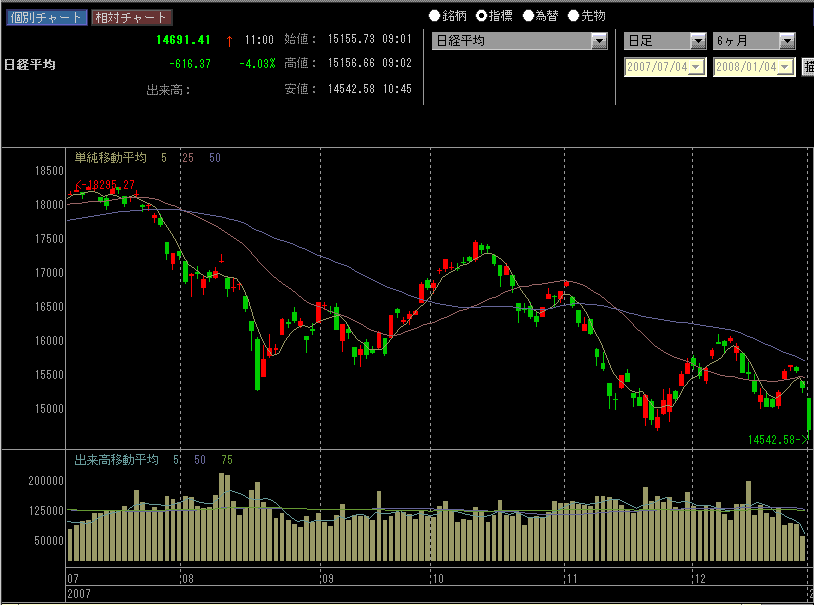Open the 2008/01/04 end date picker
The width and height of the screenshot is (814, 605).
786,67
